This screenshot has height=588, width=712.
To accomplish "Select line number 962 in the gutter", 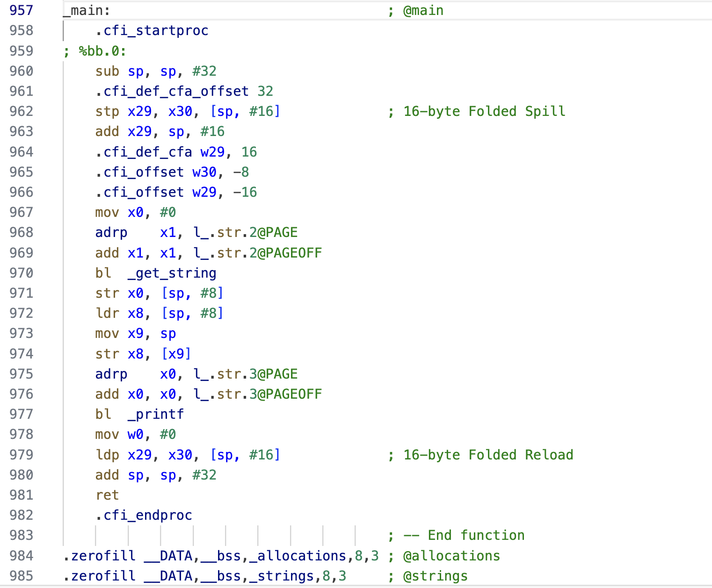I will (x=22, y=111).
